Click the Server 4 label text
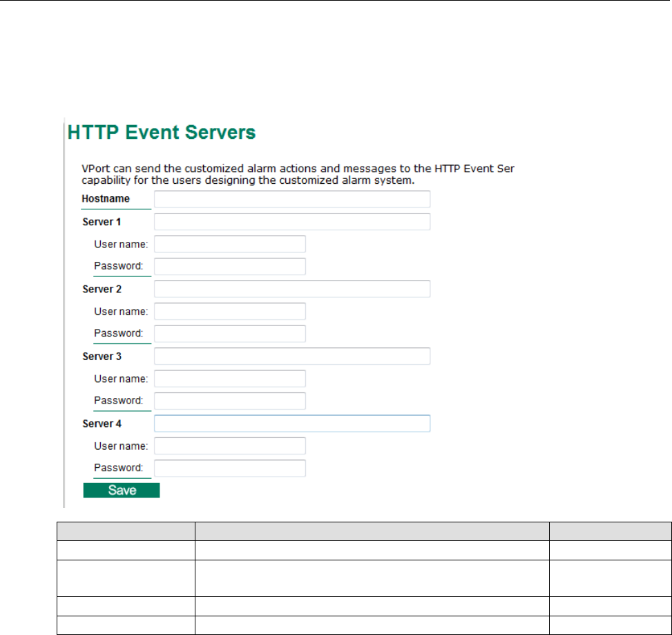672x635 pixels. [x=102, y=423]
